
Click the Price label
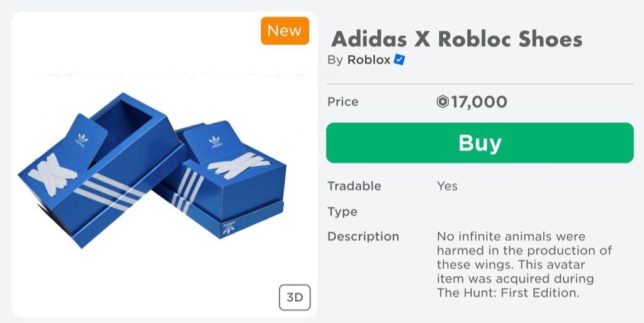[342, 102]
